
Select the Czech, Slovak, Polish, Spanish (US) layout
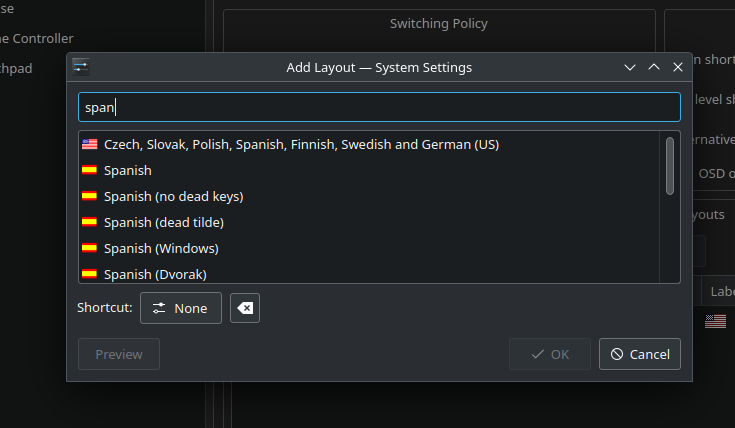click(300, 144)
